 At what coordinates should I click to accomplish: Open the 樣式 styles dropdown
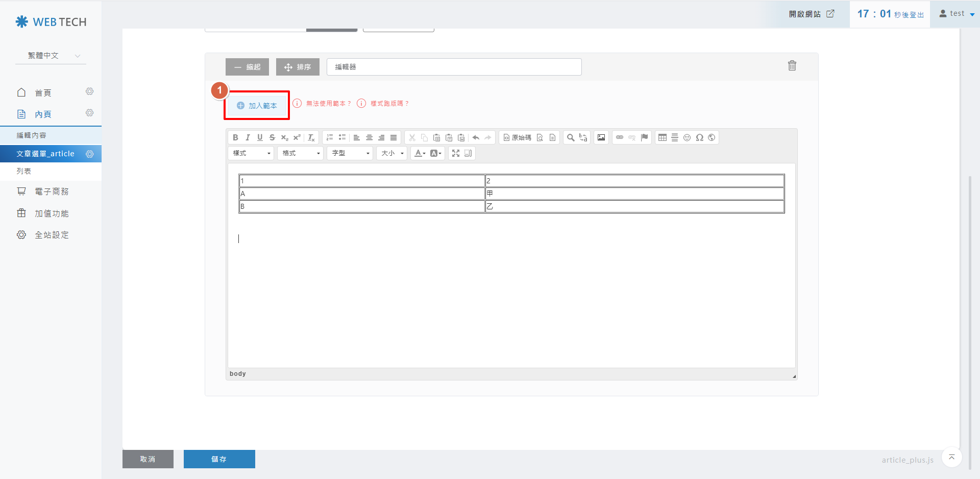(x=251, y=153)
